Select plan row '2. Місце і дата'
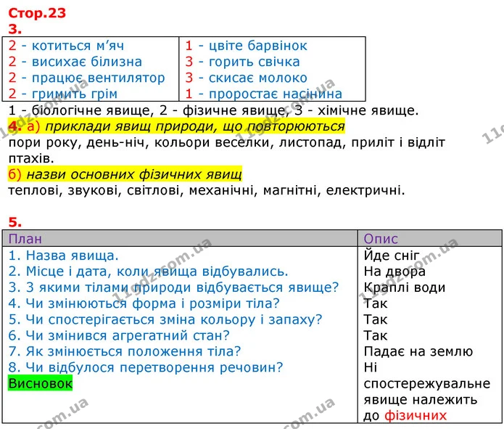 [x=148, y=271]
